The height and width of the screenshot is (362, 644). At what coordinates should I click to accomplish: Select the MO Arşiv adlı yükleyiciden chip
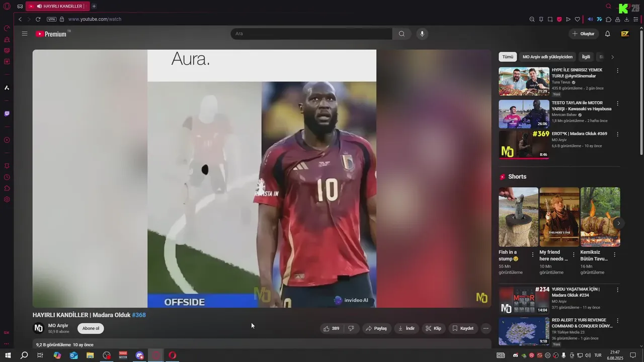[547, 57]
